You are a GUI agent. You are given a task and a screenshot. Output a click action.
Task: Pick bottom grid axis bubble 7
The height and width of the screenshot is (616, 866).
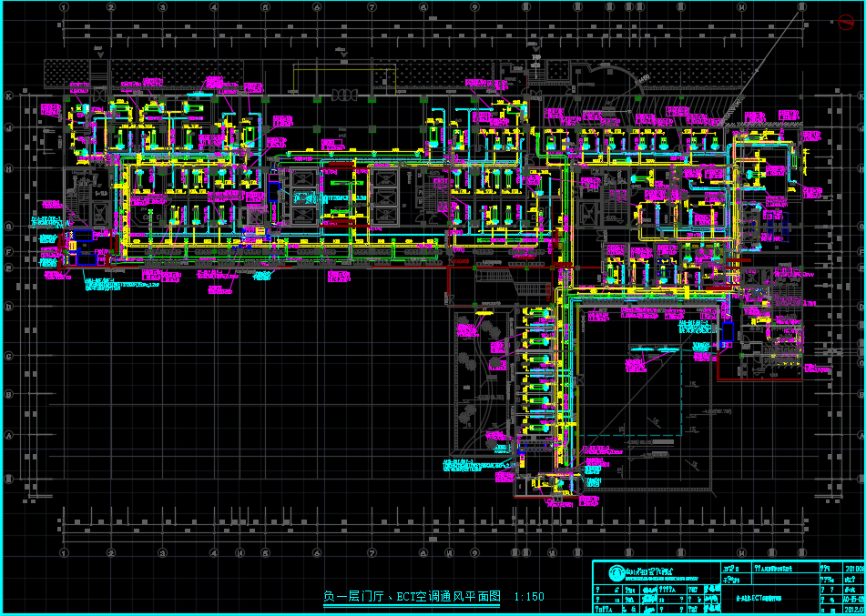[x=372, y=552]
